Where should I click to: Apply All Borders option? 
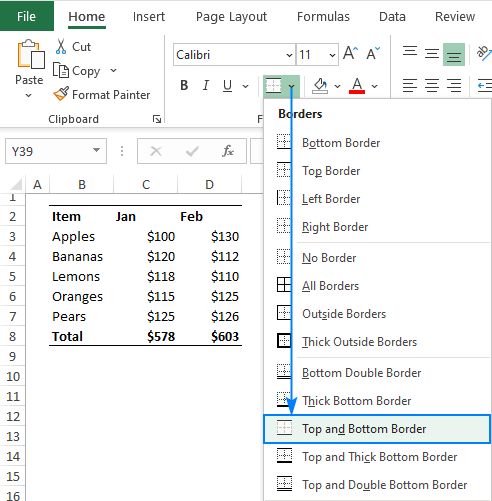pos(377,286)
